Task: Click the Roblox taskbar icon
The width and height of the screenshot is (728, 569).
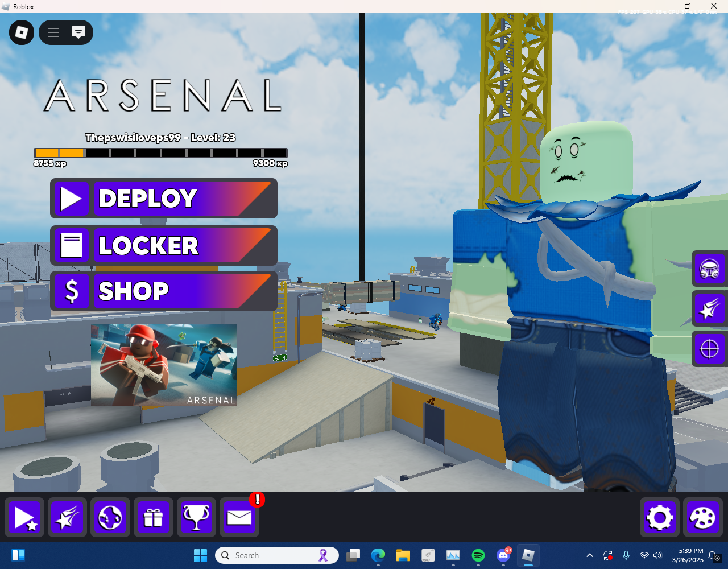Action: (528, 555)
